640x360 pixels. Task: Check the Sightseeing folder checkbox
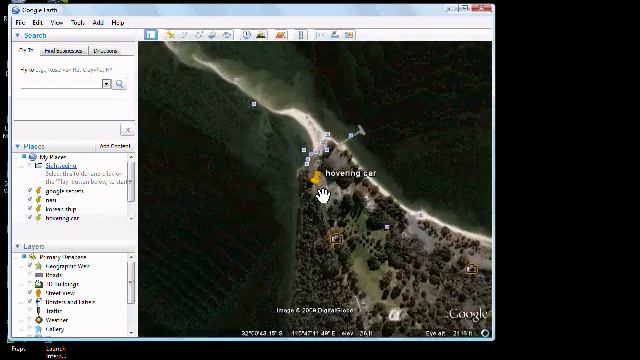click(x=30, y=165)
